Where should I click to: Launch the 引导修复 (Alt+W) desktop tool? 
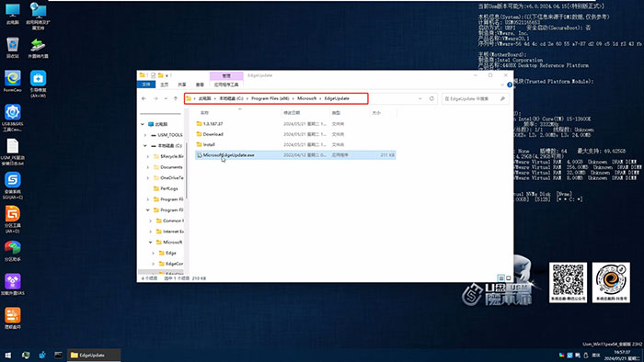pyautogui.click(x=38, y=84)
